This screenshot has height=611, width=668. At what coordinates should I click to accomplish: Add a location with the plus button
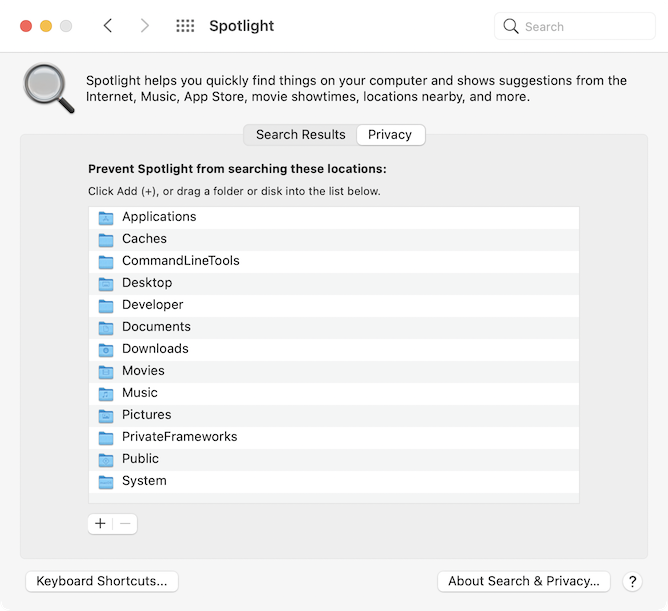[x=100, y=523]
